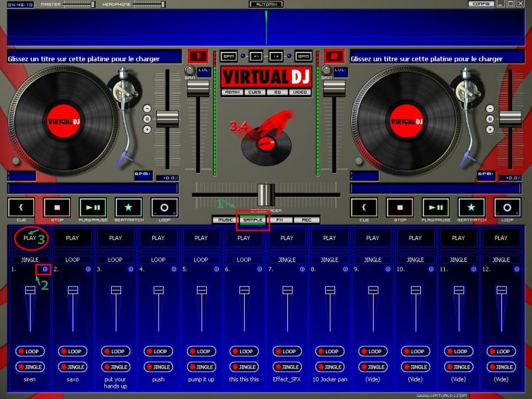Open the Config settings button
The image size is (532, 399).
tap(480, 4)
